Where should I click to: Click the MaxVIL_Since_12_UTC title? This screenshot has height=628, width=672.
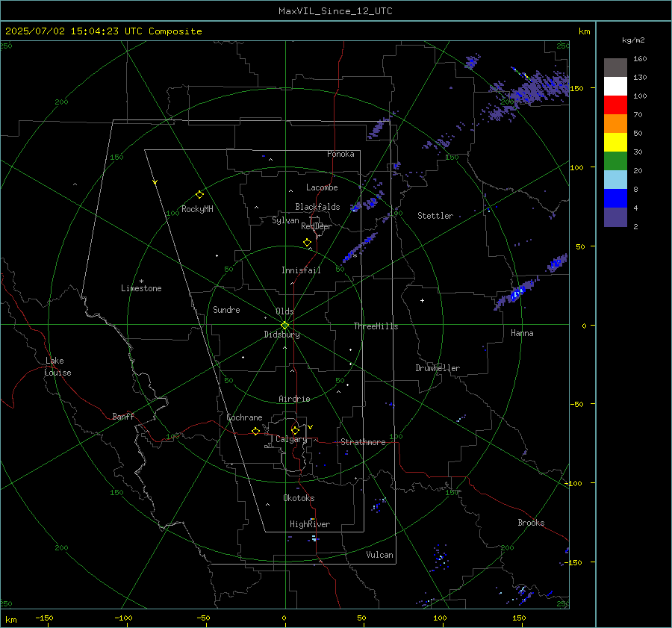coord(335,11)
